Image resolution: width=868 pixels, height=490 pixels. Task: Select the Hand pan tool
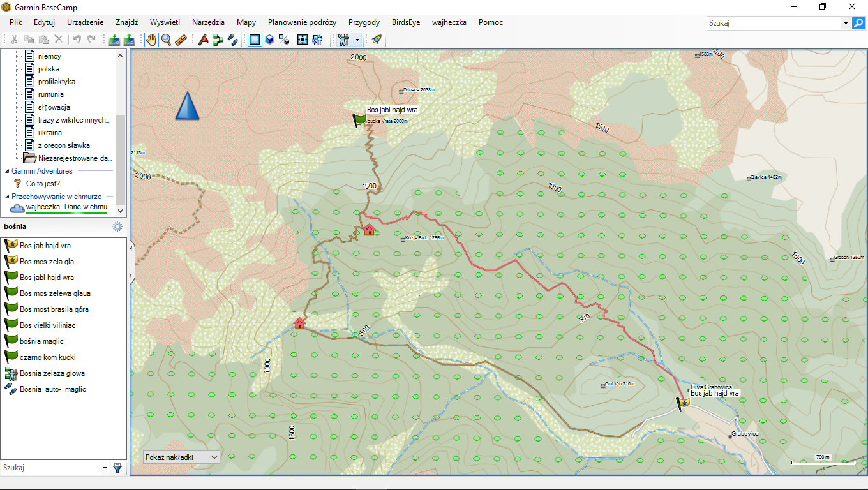pos(151,40)
